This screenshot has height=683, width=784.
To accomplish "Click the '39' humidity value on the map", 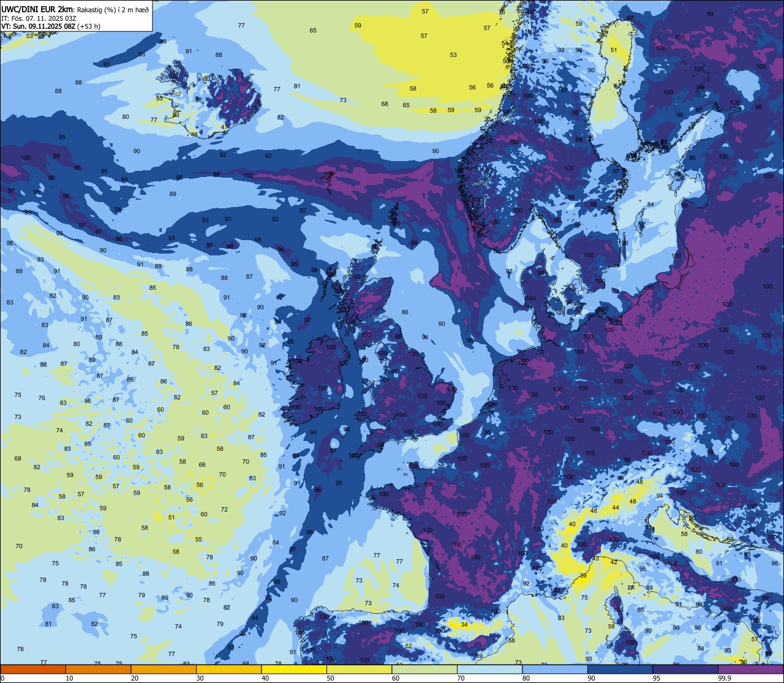I will [x=583, y=576].
